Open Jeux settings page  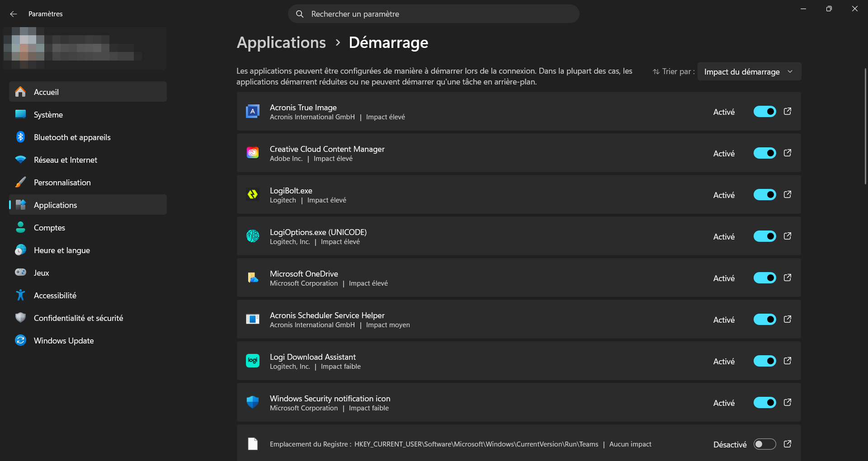(x=88, y=273)
